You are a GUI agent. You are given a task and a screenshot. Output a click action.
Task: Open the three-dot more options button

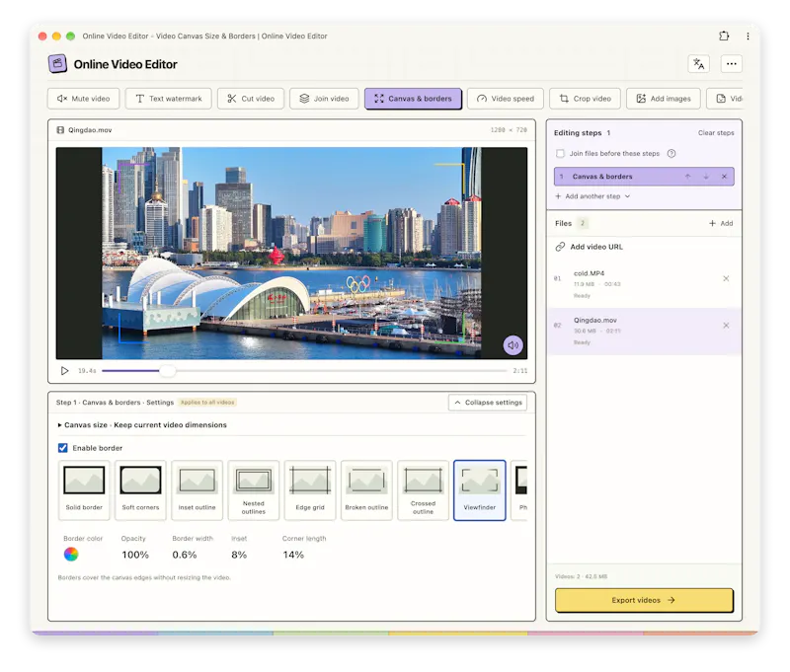coord(732,64)
